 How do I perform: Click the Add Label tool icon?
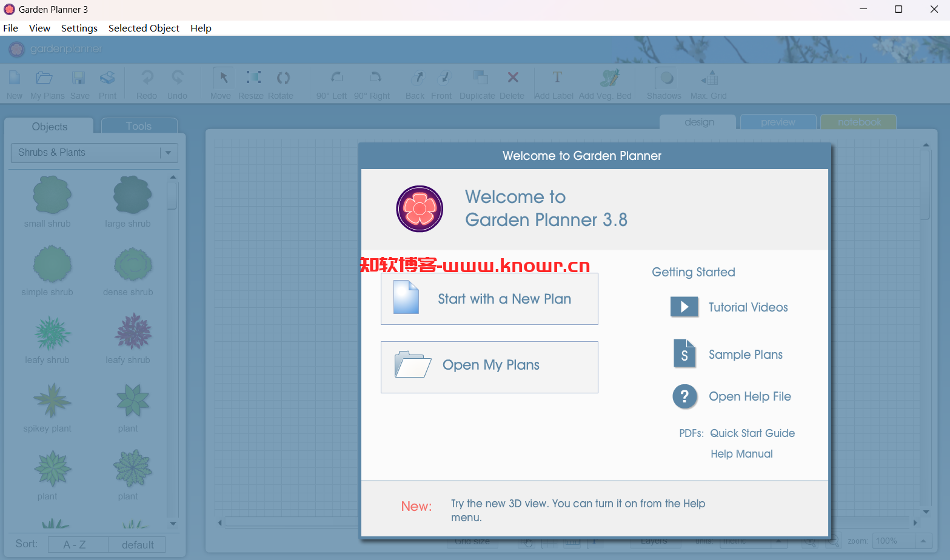(x=557, y=78)
